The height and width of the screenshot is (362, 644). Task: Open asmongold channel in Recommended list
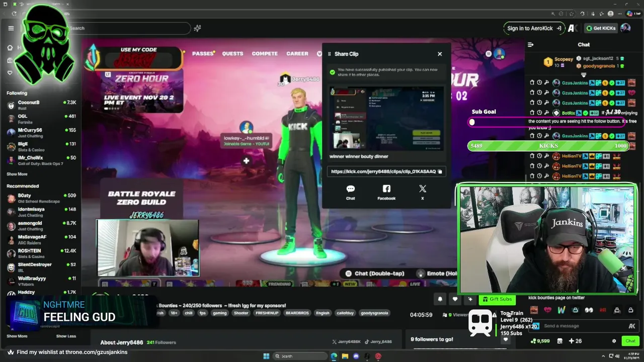click(x=41, y=225)
